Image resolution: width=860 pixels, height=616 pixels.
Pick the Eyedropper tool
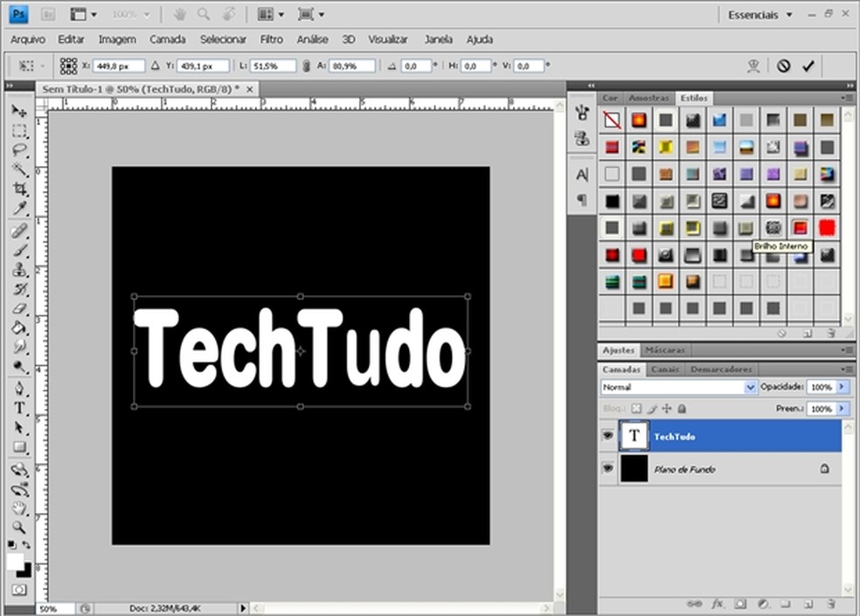click(19, 208)
